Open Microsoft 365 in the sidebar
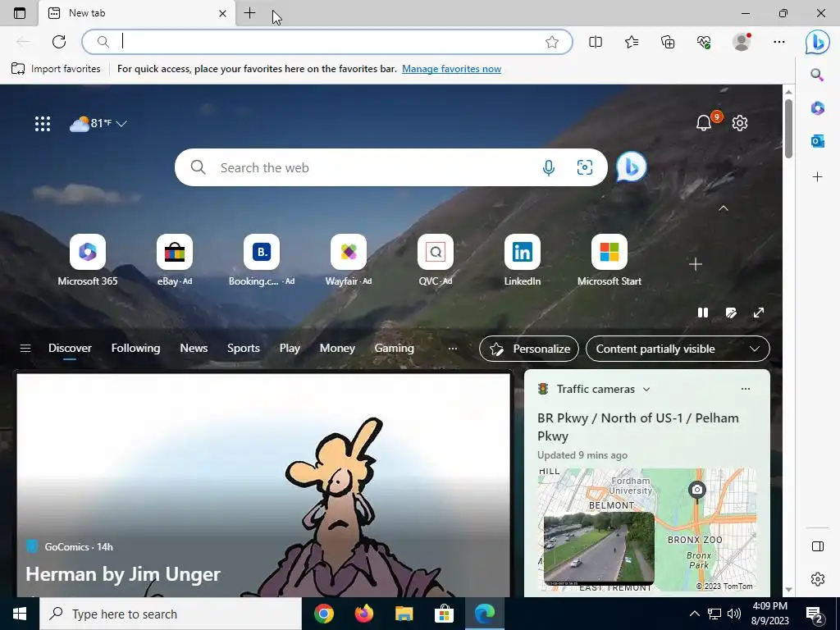 pyautogui.click(x=817, y=107)
